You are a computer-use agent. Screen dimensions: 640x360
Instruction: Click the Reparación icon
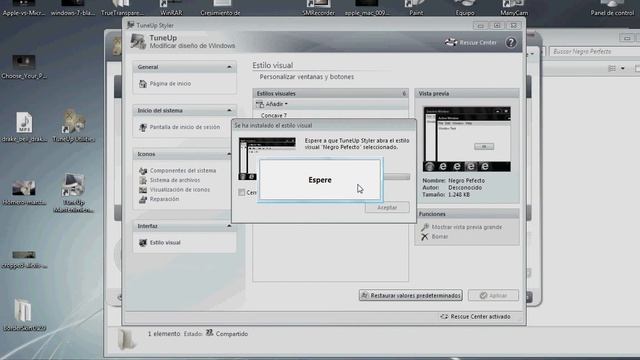pos(142,199)
